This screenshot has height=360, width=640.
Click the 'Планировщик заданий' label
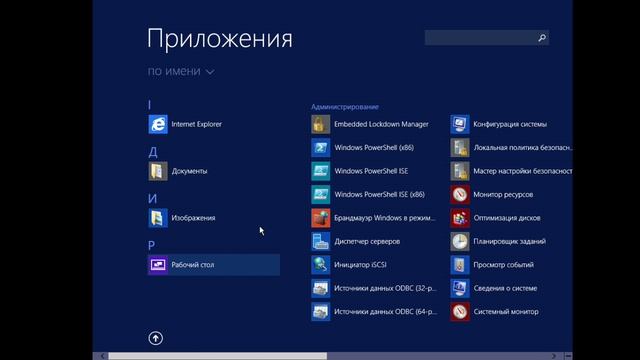509,242
